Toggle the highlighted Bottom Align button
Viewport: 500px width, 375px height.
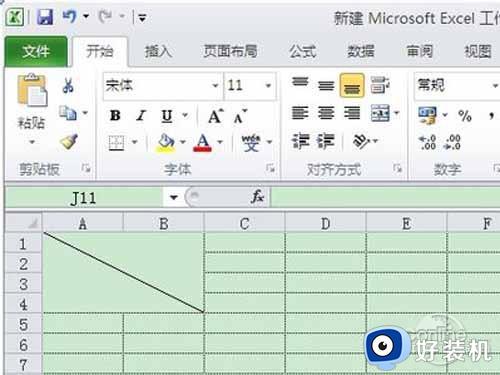352,86
